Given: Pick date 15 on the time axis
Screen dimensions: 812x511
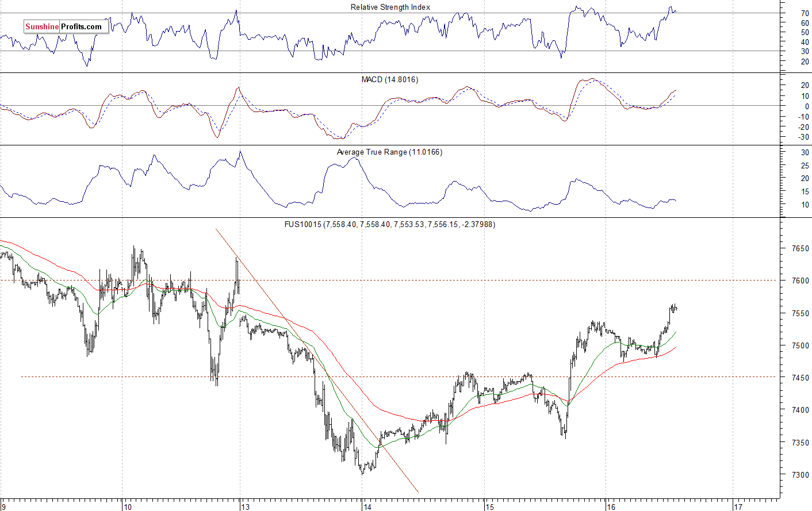Looking at the screenshot, I should coord(489,506).
